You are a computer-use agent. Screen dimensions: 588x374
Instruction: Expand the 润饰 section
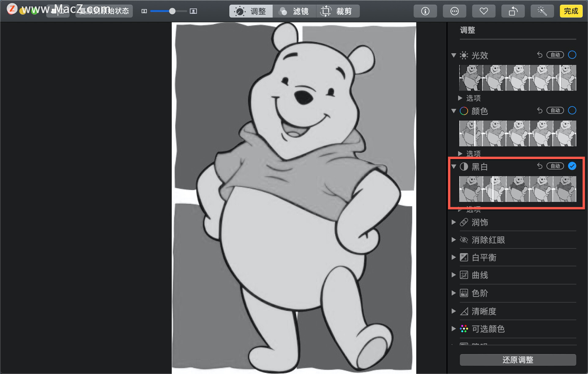tap(454, 222)
